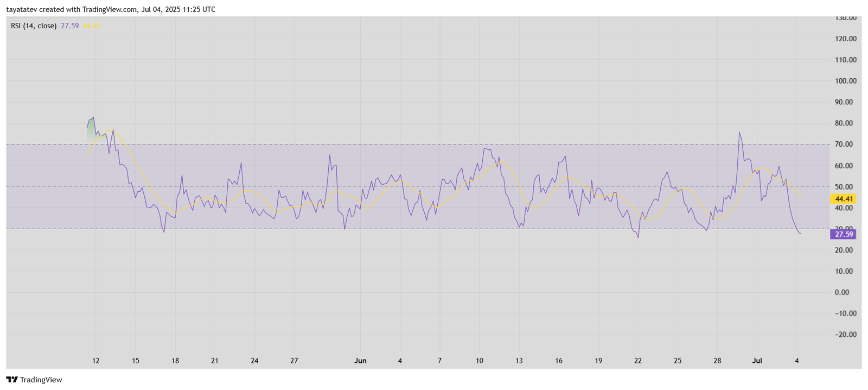Click the 18 date label on time axis
Screen dimensions: 868x390
pos(175,361)
